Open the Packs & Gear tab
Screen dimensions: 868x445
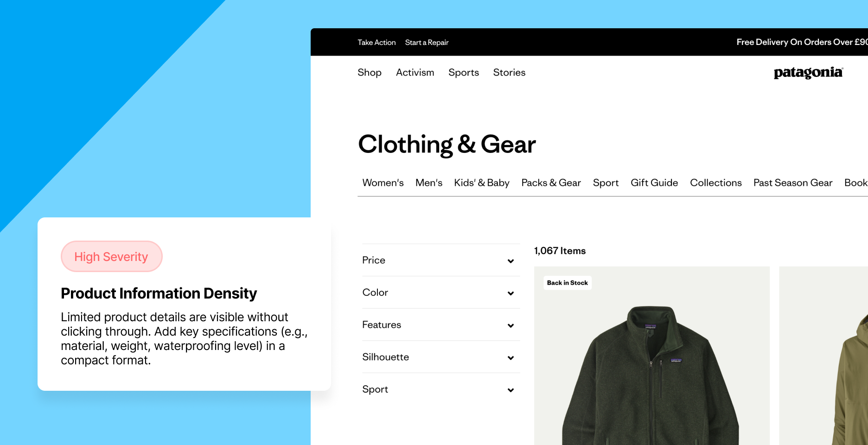pos(551,183)
